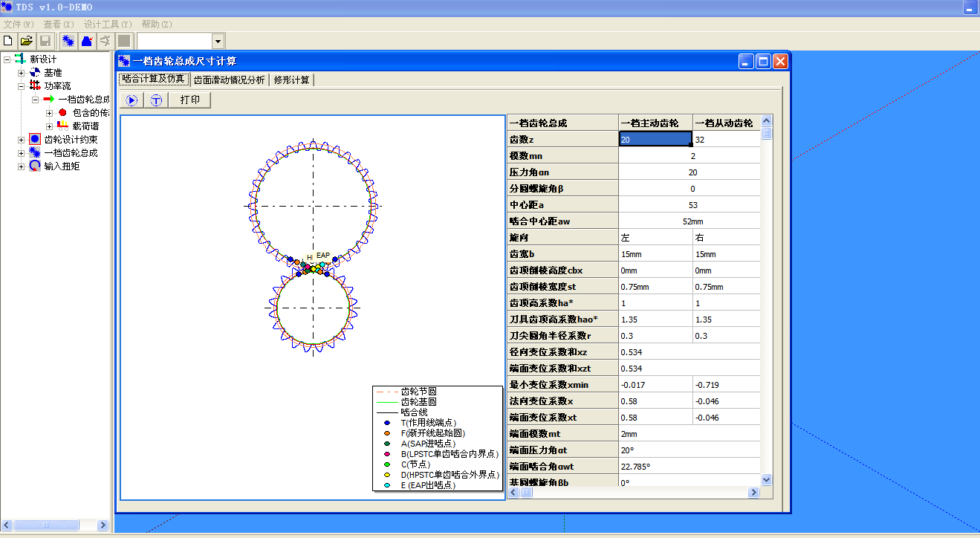The height and width of the screenshot is (538, 980).
Task: Click the circled T icon button
Action: tap(156, 100)
